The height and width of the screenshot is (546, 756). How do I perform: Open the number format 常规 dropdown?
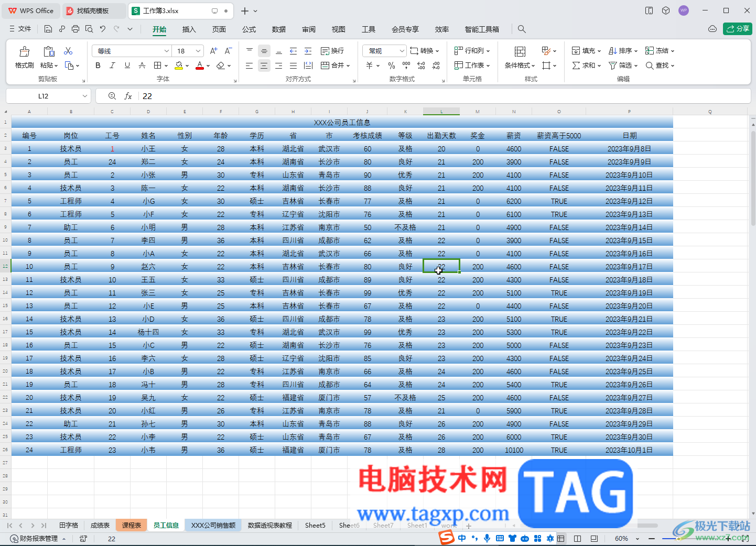coord(402,51)
